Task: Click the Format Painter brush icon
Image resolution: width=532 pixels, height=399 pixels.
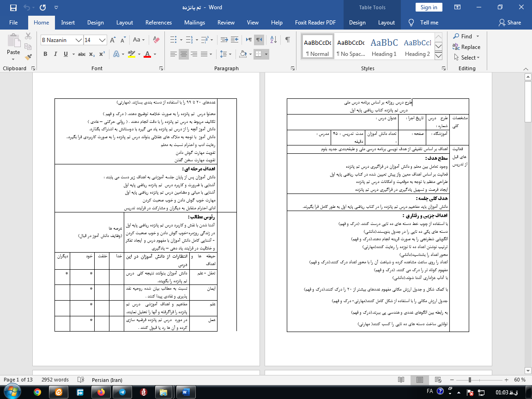Action: point(29,57)
